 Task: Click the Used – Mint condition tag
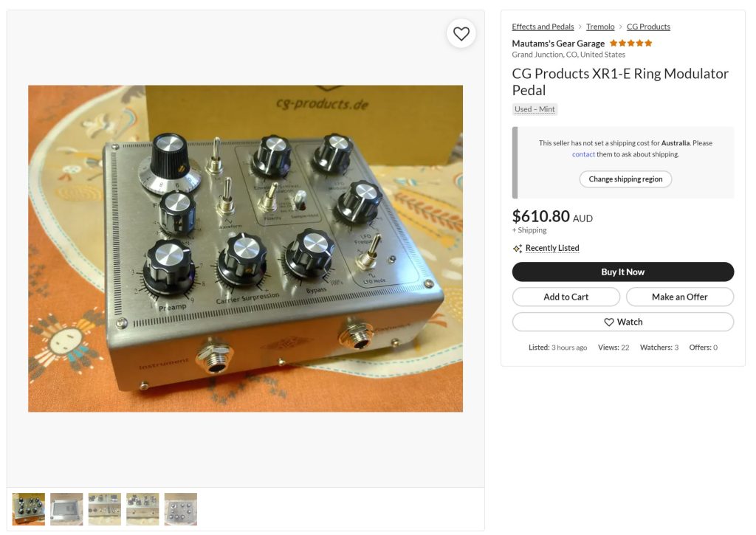click(535, 109)
